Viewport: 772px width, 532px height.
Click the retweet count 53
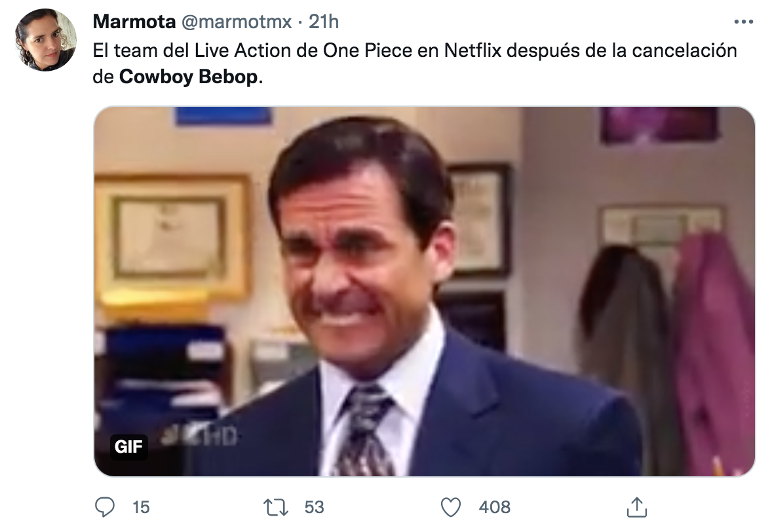click(315, 506)
